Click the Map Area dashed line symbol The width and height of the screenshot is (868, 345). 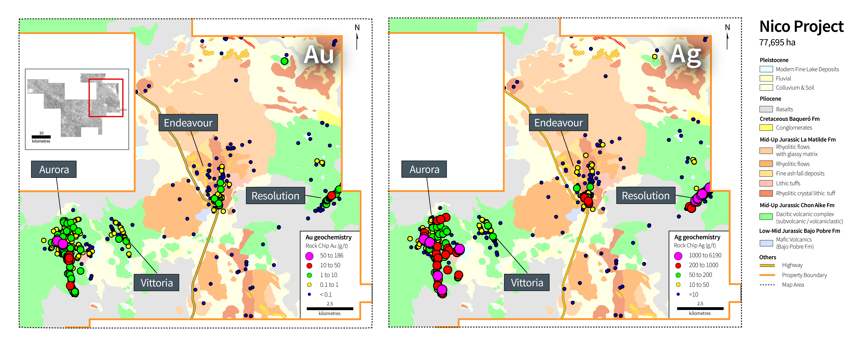point(767,285)
